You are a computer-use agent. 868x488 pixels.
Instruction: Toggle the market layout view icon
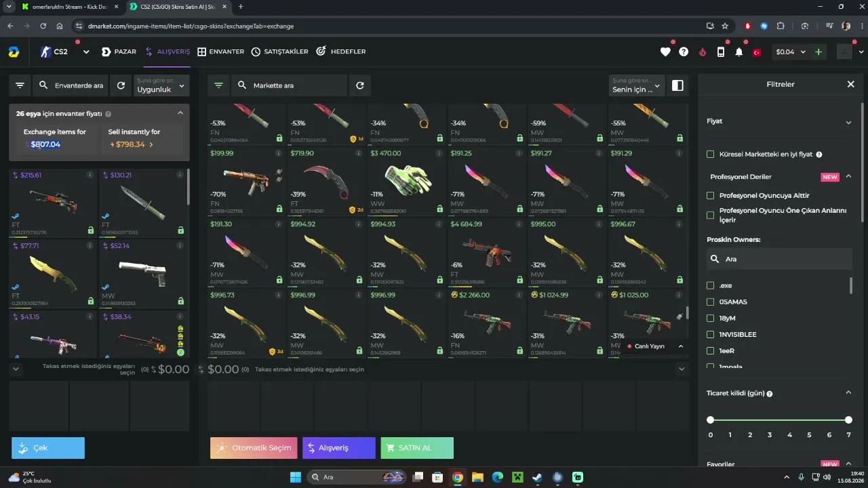pos(677,85)
